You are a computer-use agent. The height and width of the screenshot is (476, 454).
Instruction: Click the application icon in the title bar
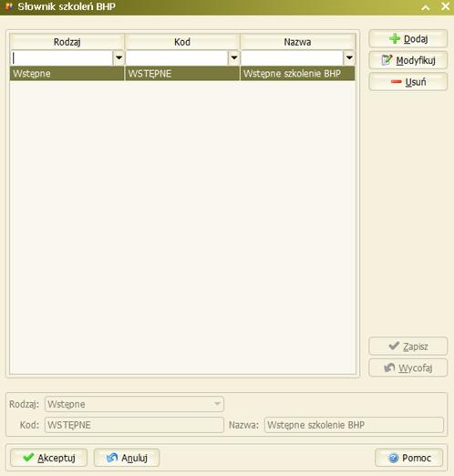(x=8, y=6)
